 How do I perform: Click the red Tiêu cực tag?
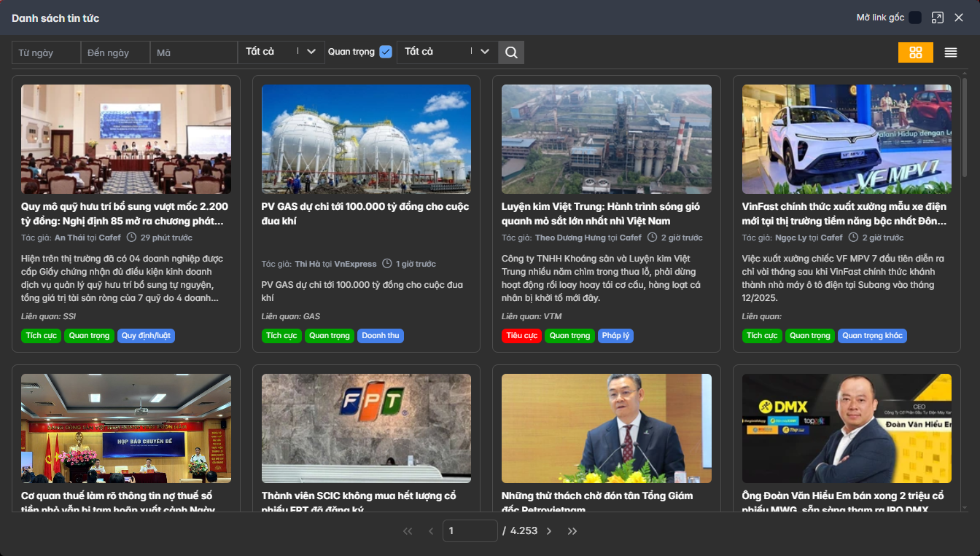522,336
